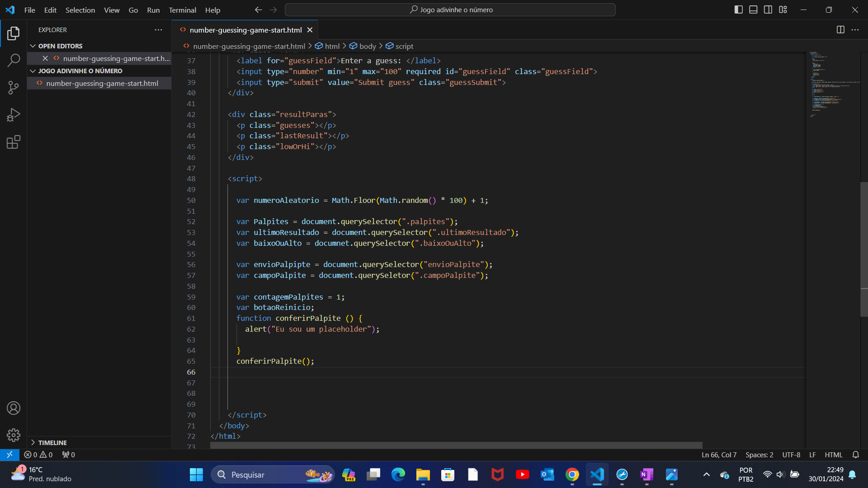Open OneNote from taskbar

coord(646,474)
